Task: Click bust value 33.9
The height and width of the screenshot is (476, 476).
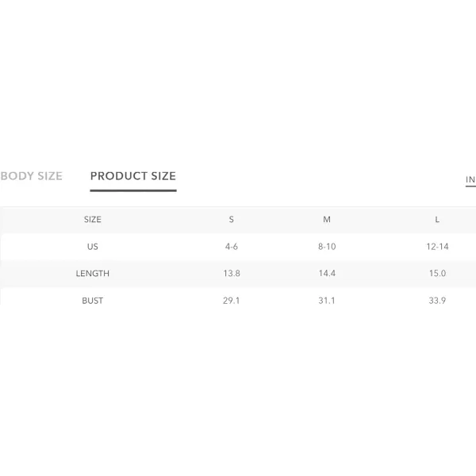Action: click(437, 301)
